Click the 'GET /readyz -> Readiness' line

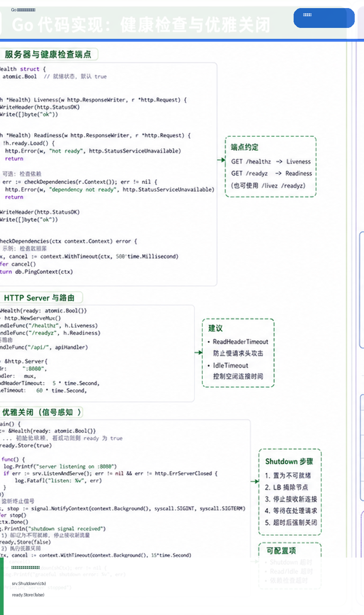click(x=271, y=173)
